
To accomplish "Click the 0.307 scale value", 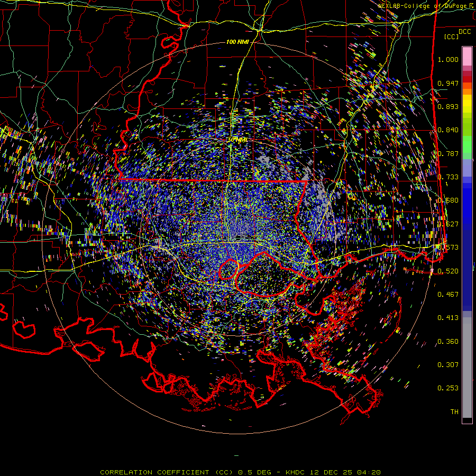I will (448, 364).
